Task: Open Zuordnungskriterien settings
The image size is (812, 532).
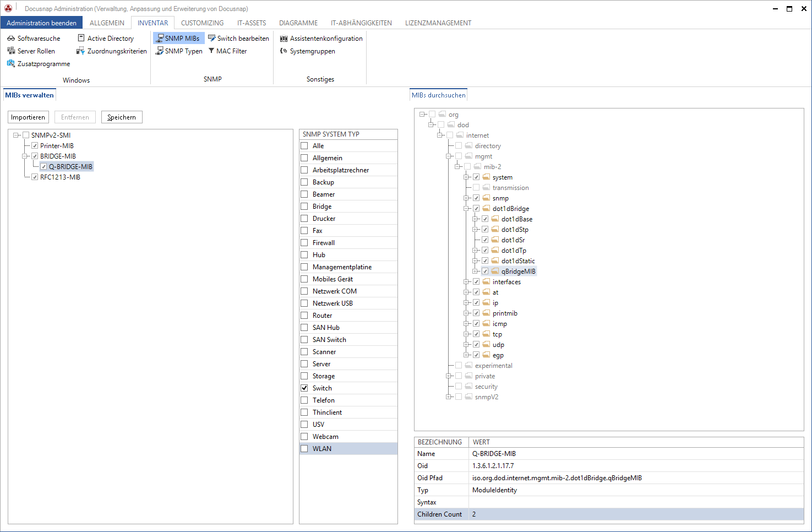Action: 112,51
